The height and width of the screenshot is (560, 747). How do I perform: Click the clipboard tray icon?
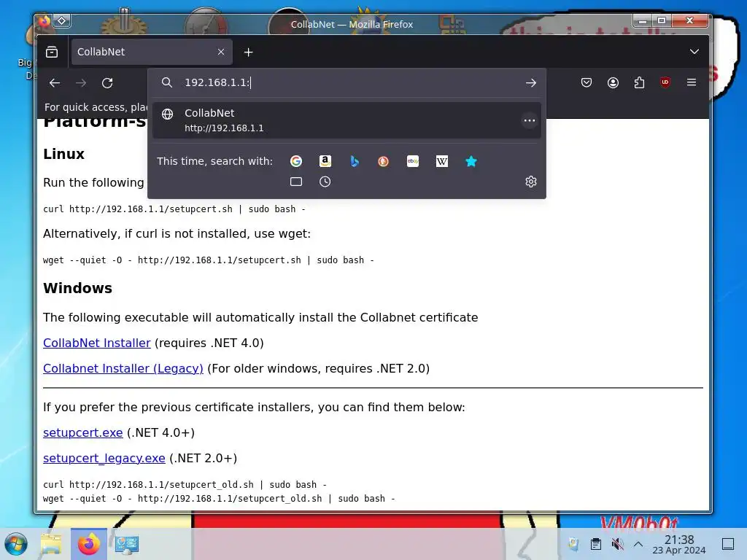coord(595,544)
